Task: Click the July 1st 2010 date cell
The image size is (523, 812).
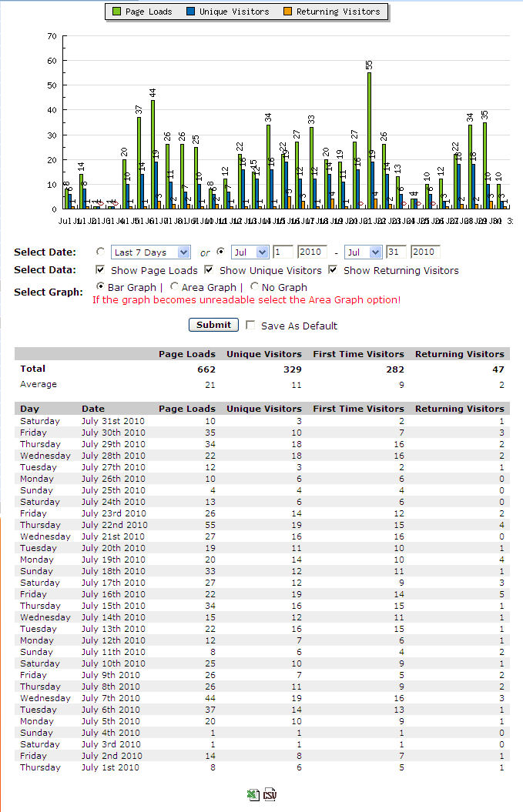Action: click(110, 767)
